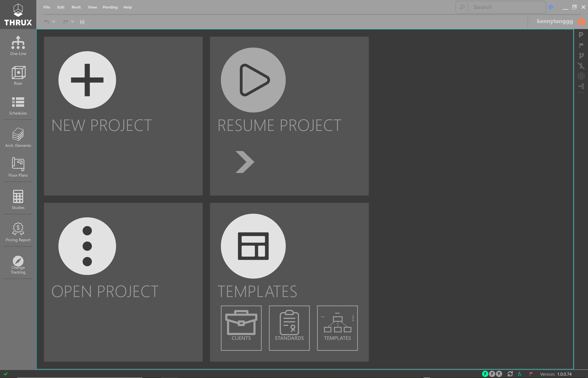Open the CLIENTS briefcase tile

coord(241,328)
